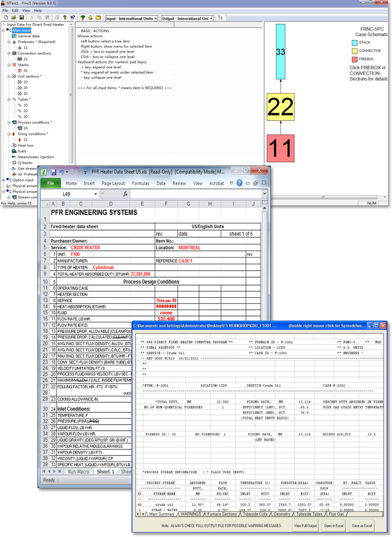Click the Open in Excel button
Viewport: 392px width, 537px height.
point(334,525)
